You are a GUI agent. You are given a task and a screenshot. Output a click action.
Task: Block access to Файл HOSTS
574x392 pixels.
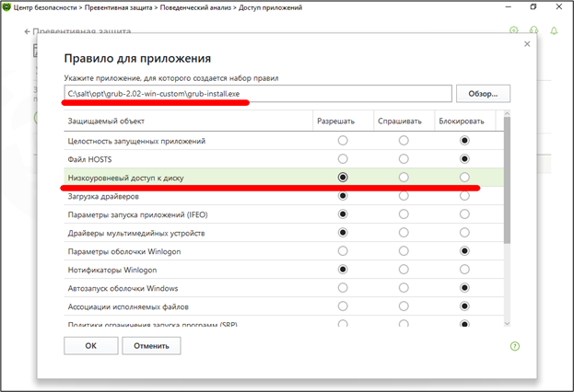pos(464,158)
